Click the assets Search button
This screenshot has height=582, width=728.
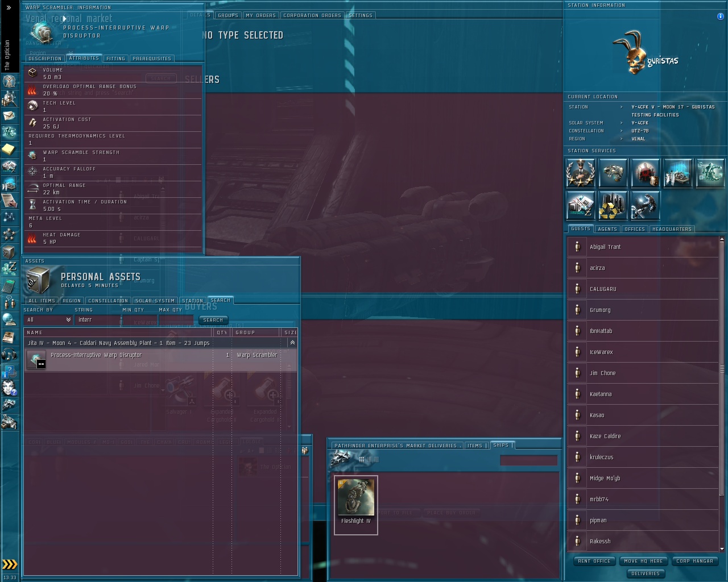(213, 320)
